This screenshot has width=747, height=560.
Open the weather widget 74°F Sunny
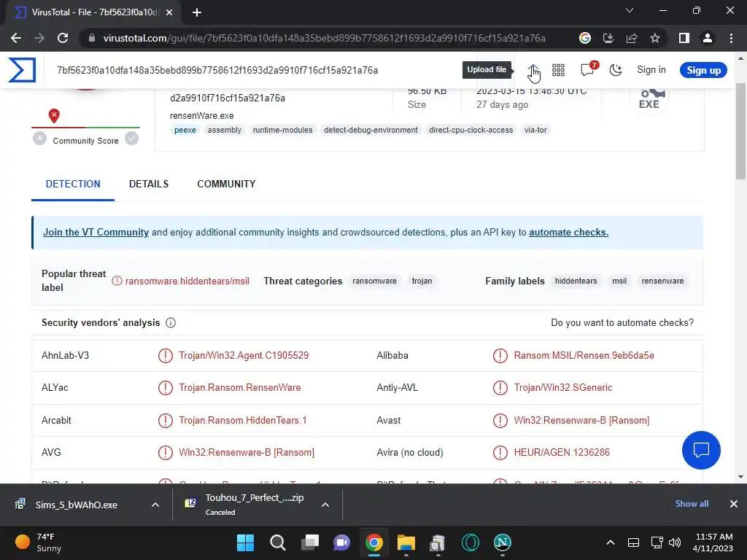click(x=39, y=542)
